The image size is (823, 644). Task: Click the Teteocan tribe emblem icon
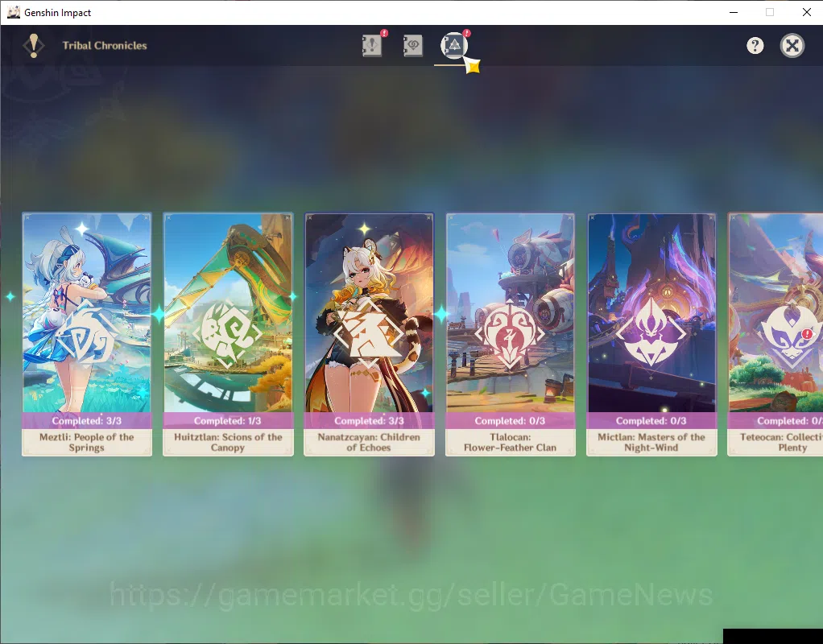(791, 334)
